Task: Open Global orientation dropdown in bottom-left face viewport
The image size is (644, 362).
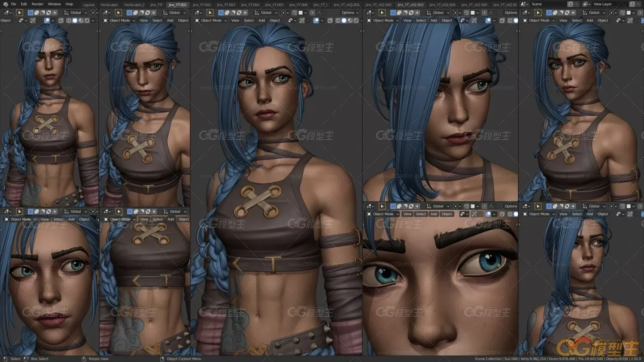Action: click(x=76, y=211)
